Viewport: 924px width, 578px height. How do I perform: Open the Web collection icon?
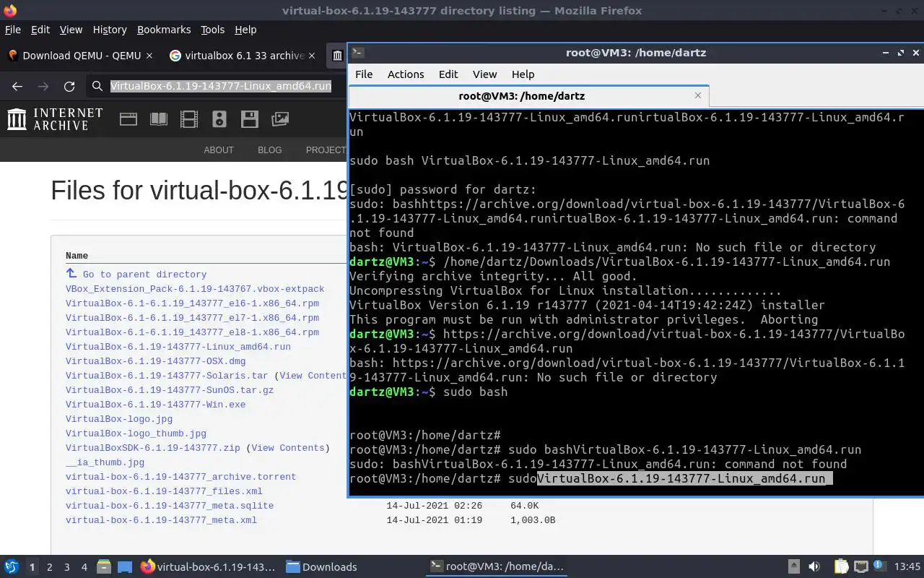coord(128,119)
